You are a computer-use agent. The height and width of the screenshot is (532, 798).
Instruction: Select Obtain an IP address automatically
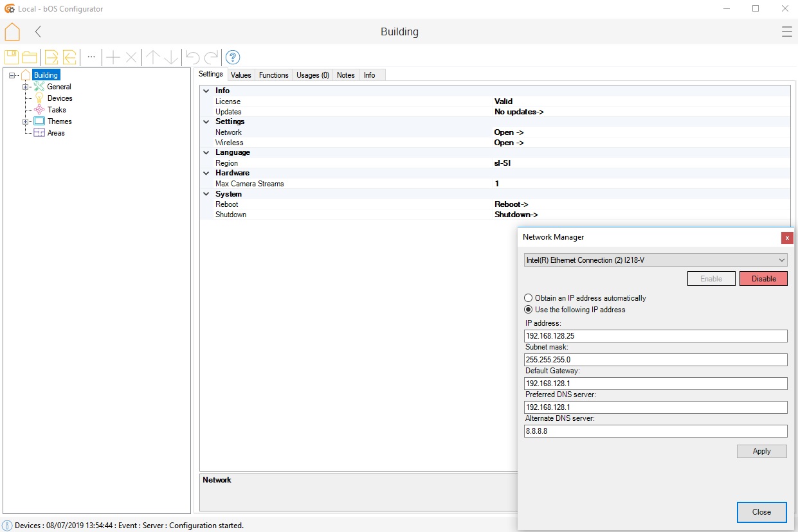click(x=529, y=298)
